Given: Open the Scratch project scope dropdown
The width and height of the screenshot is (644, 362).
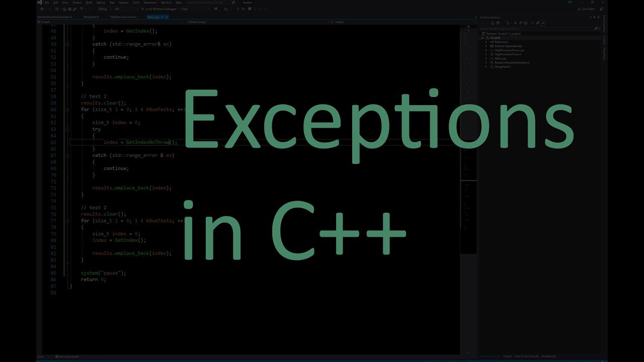Looking at the screenshot, I should point(110,22).
